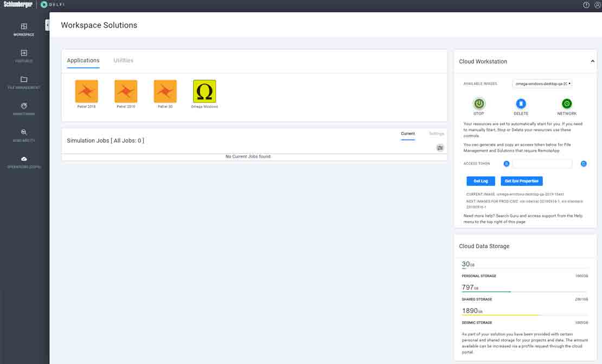602x364 pixels.
Task: Switch to the Utilities tab
Action: (x=123, y=61)
